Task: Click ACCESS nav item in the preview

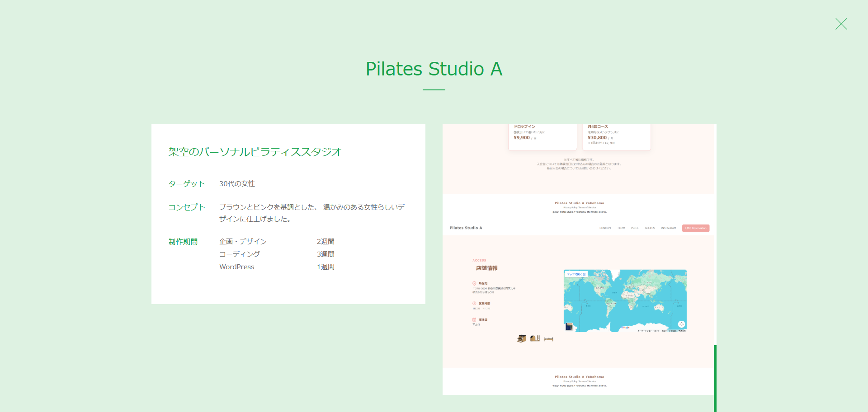Action: 650,228
